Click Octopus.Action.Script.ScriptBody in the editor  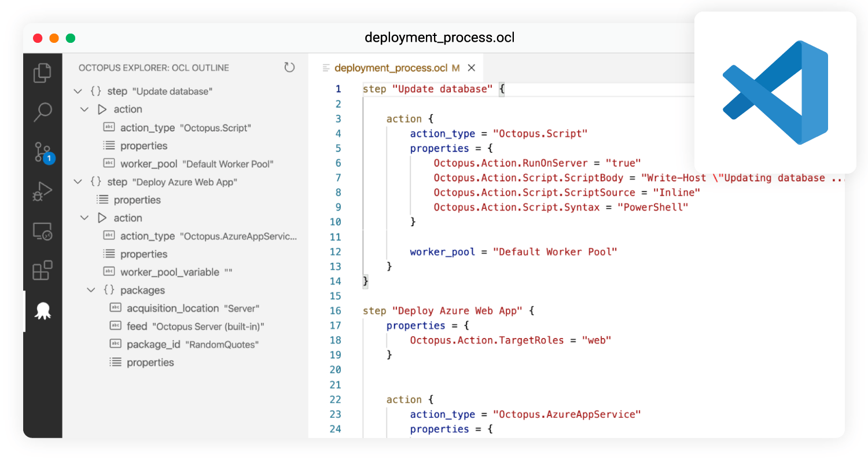(x=528, y=178)
